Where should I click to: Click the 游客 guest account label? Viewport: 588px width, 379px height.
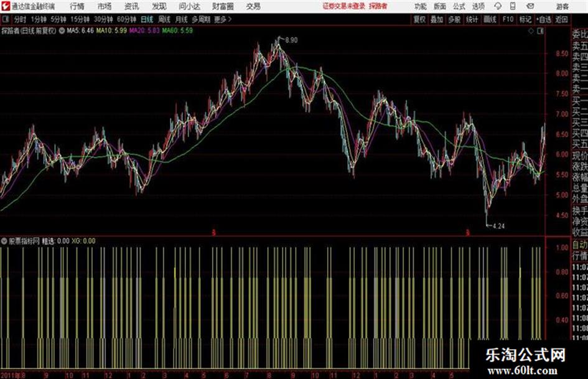point(562,6)
